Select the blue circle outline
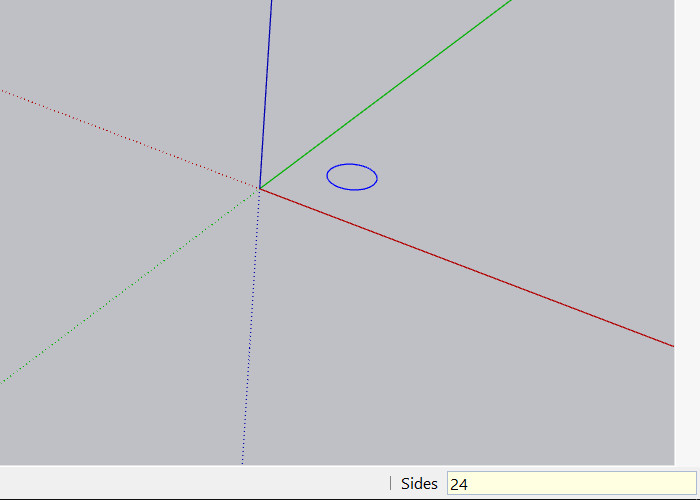The width and height of the screenshot is (700, 500). [352, 164]
